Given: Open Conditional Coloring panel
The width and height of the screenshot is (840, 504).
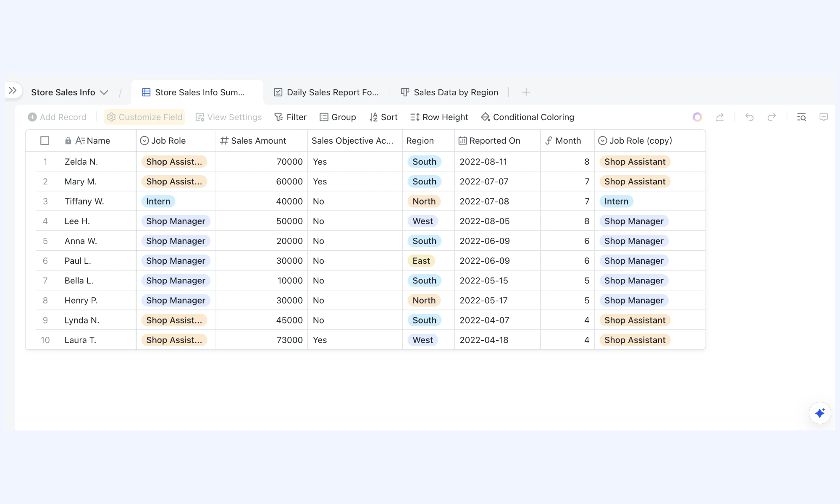Looking at the screenshot, I should [x=528, y=117].
